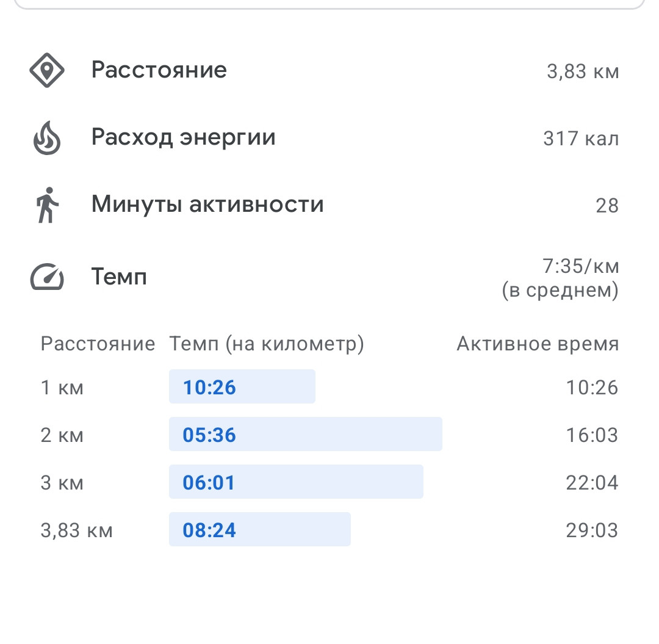
Task: Tap the 2 км split row label
Action: (x=62, y=435)
